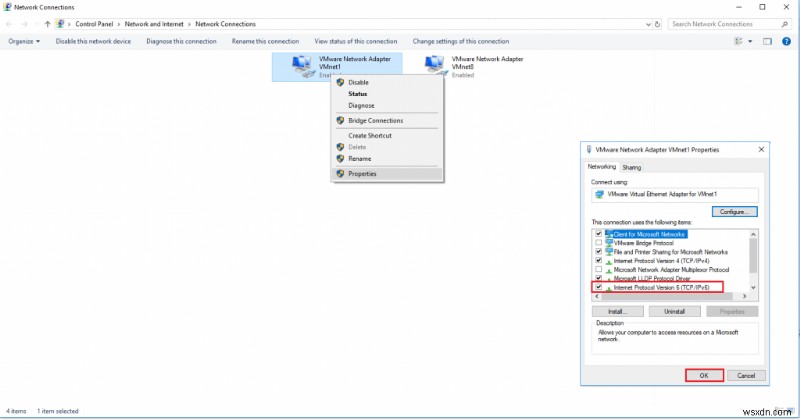Enable VMware Bridge Protocol checkbox
Screen dimensions: 800x420
pyautogui.click(x=598, y=243)
